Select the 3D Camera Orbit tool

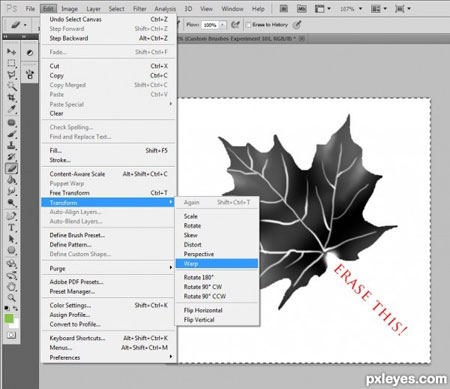[x=11, y=275]
